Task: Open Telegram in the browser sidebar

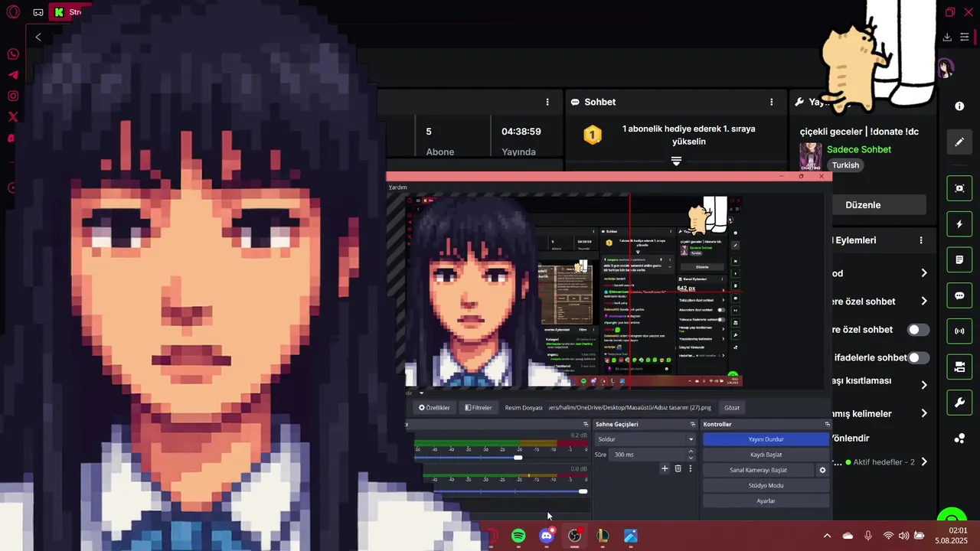Action: click(x=13, y=75)
